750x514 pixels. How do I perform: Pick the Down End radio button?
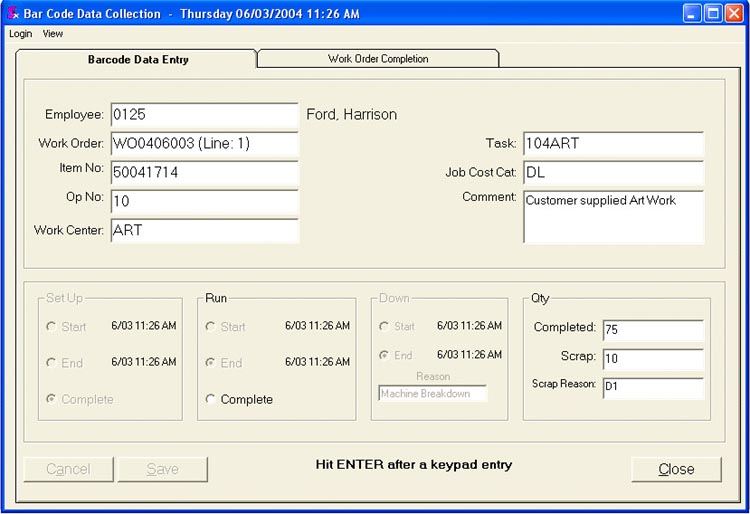point(385,355)
